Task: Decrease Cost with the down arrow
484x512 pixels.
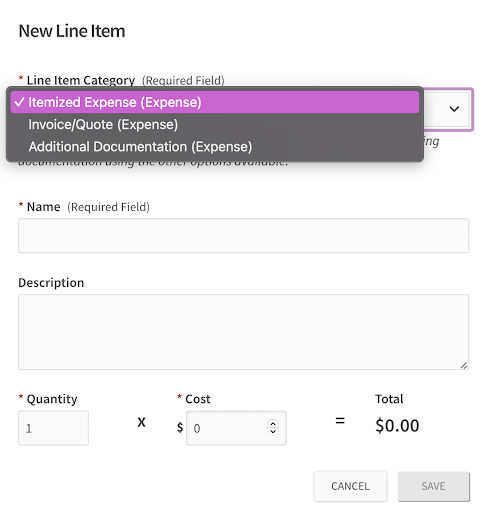Action: pyautogui.click(x=273, y=432)
